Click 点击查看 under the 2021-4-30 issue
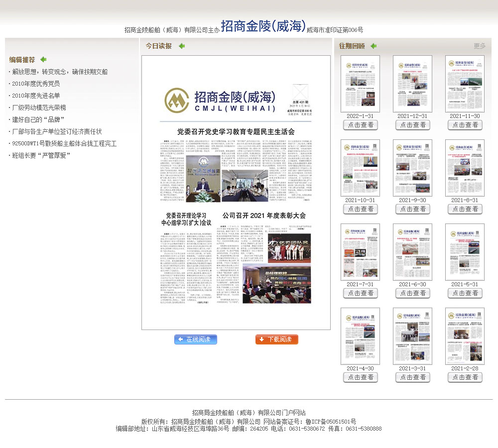Screen dimensions: 498x448 (361, 377)
